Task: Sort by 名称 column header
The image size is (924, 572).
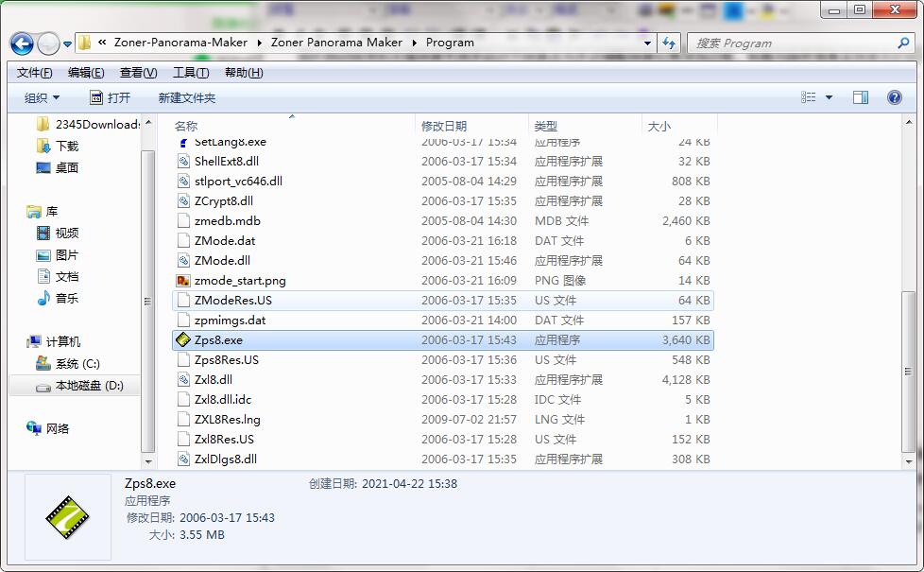Action: pyautogui.click(x=186, y=126)
